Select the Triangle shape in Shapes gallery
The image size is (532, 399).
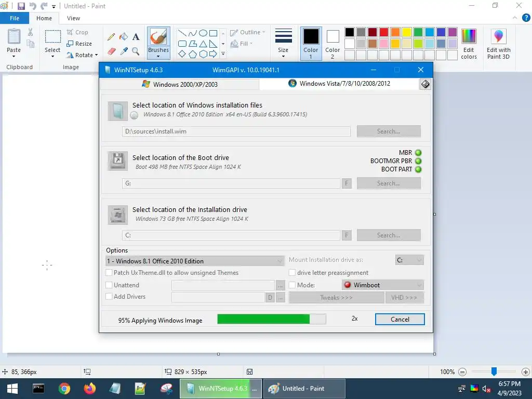pyautogui.click(x=203, y=44)
